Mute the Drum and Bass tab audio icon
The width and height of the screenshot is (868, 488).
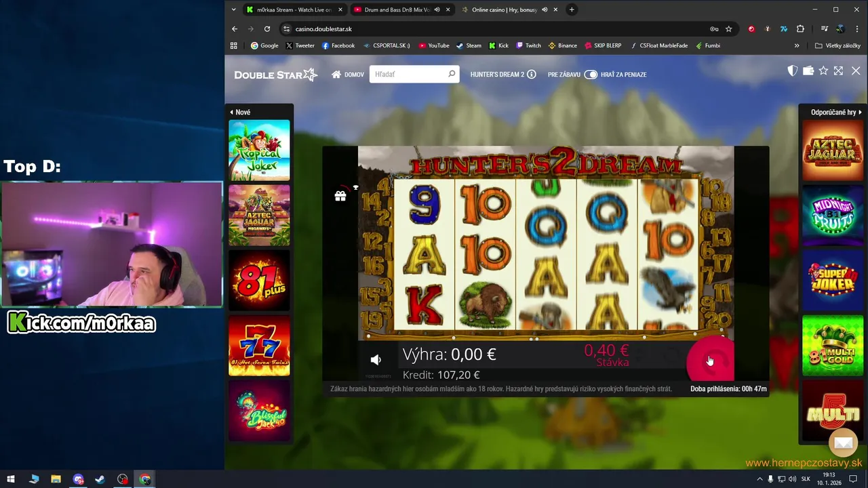click(x=437, y=9)
